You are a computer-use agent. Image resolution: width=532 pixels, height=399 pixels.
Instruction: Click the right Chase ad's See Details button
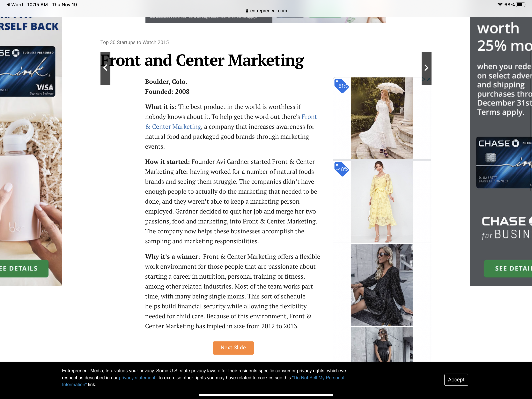click(x=508, y=269)
